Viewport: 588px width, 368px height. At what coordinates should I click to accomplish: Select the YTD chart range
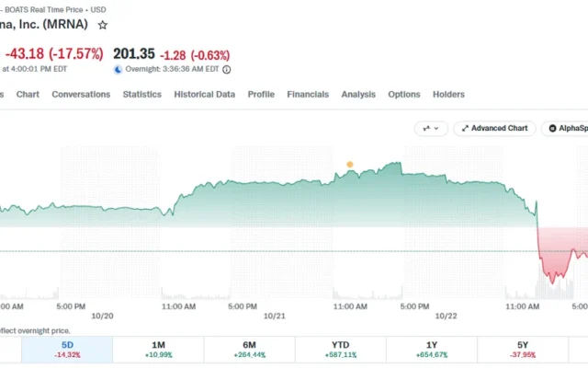341,350
